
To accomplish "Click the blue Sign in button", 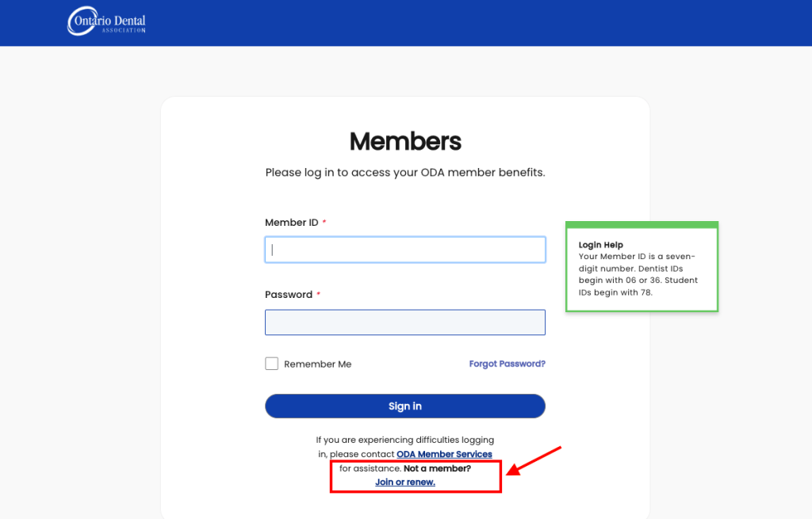I will 405,406.
